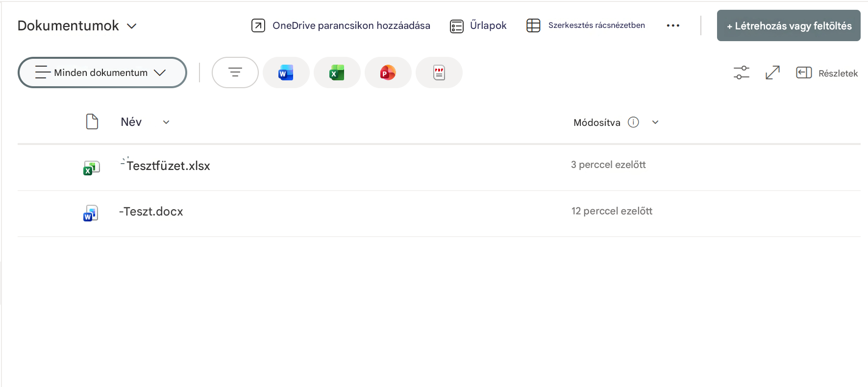Click the grid view editing icon
This screenshot has height=387, width=868.
533,25
